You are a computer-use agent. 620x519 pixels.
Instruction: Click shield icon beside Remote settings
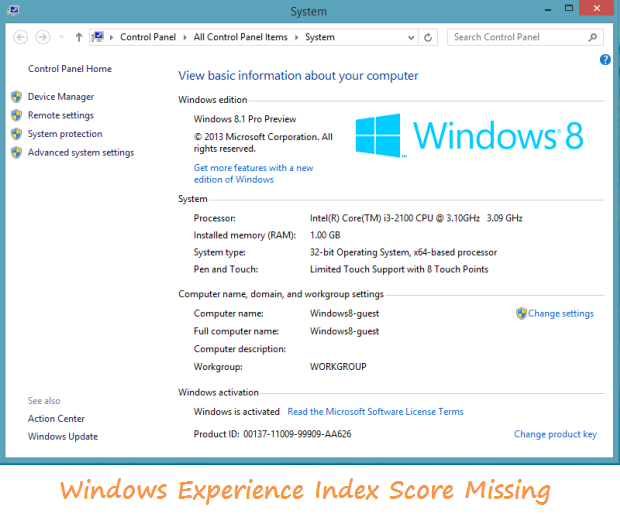16,115
